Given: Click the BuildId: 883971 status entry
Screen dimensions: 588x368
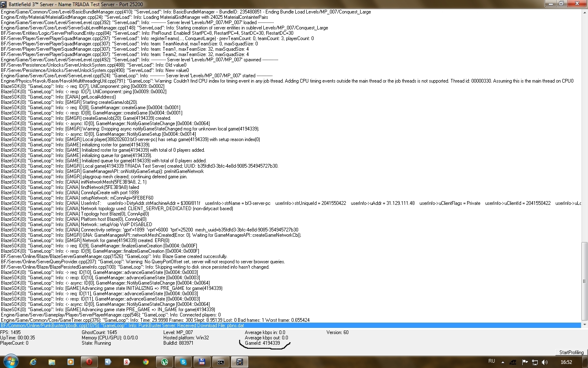Looking at the screenshot, I should [178, 343].
